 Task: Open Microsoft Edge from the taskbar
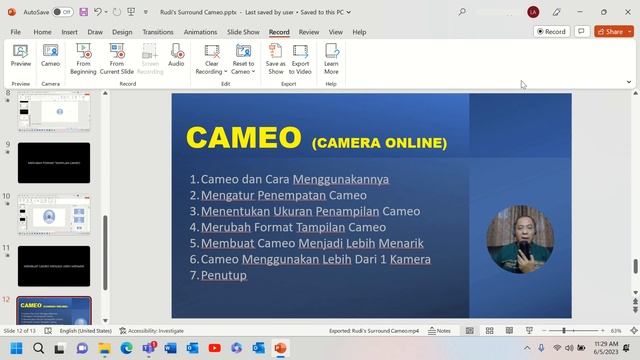127,348
